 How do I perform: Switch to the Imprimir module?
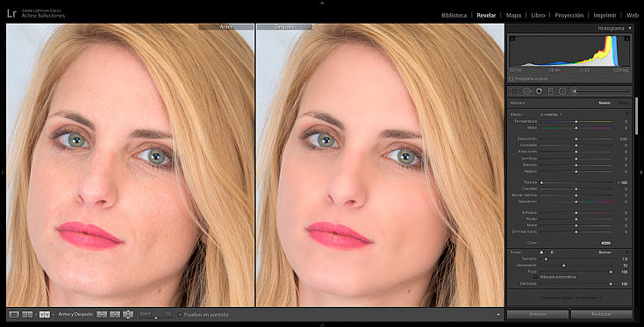pos(605,15)
